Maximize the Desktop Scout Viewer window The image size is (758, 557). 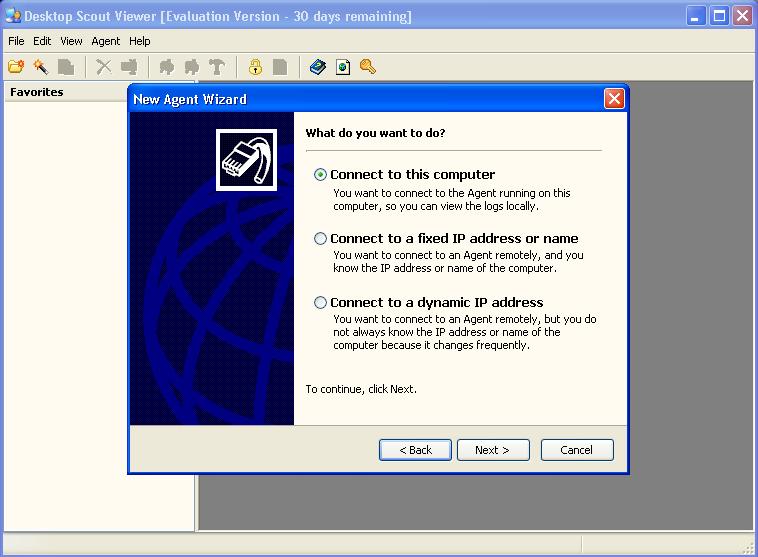719,16
